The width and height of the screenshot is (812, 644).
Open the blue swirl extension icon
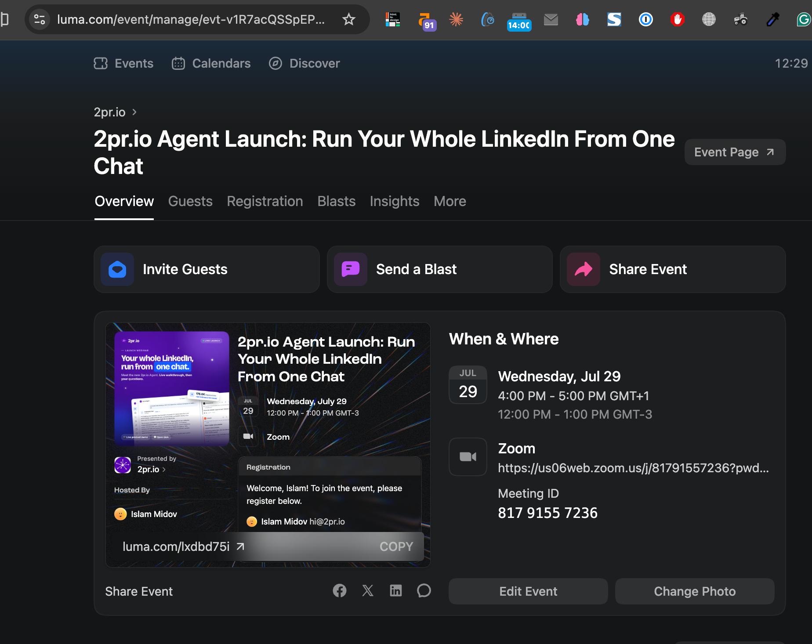click(488, 19)
